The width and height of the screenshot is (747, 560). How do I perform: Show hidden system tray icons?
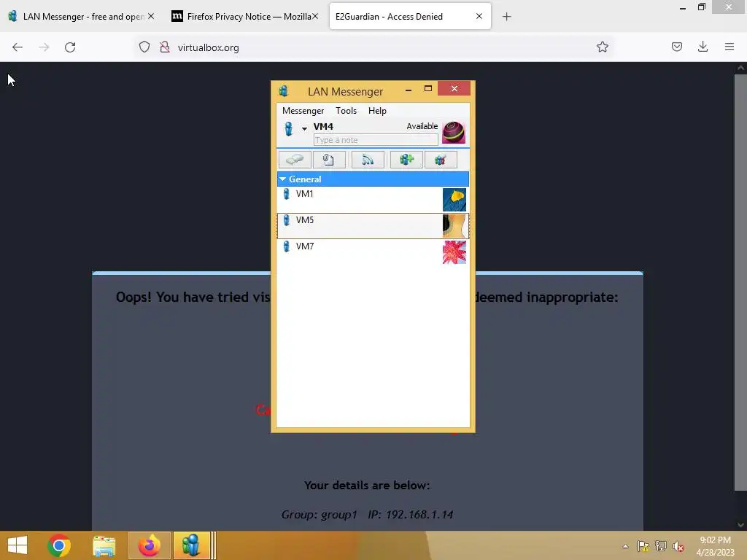(x=625, y=546)
